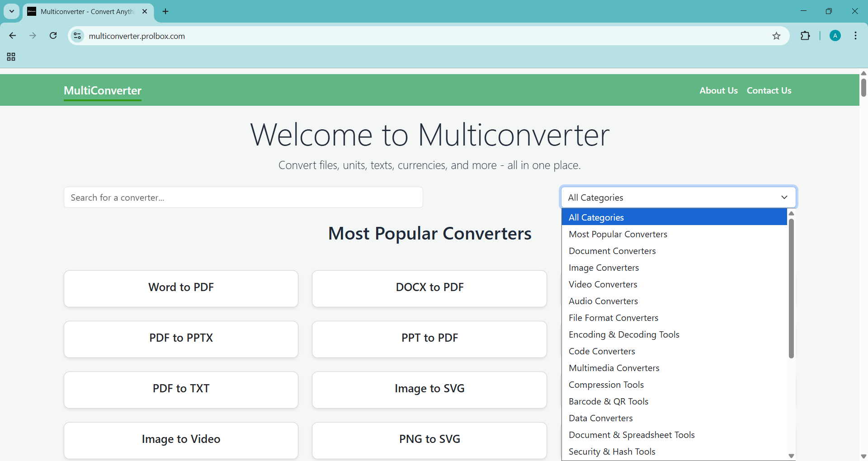The width and height of the screenshot is (868, 461).
Task: Click the site information icon in address bar
Action: tap(78, 36)
